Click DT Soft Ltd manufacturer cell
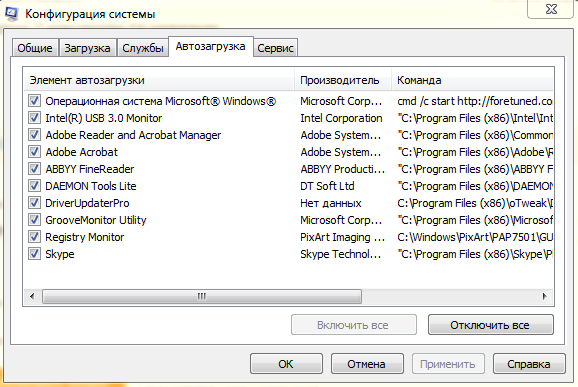The image size is (578, 387). coord(327,186)
